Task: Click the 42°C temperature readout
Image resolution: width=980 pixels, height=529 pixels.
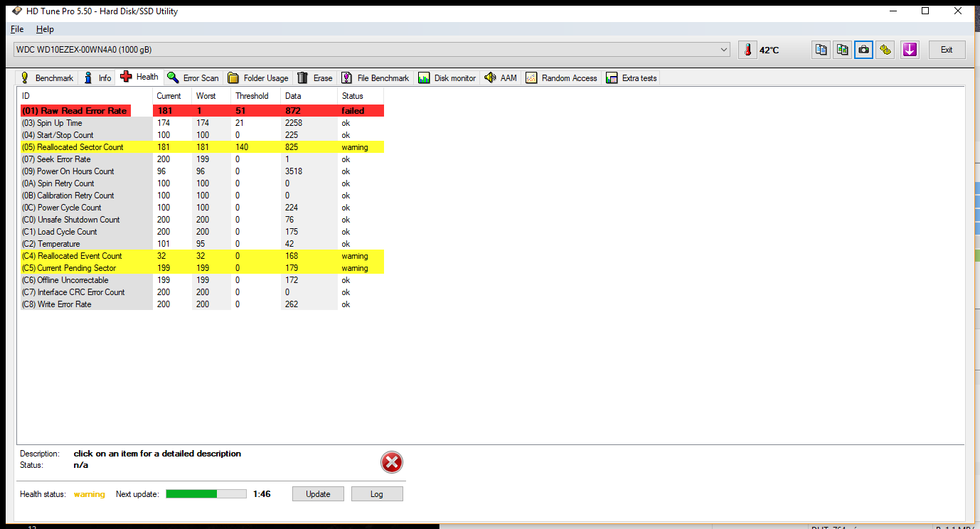Action: [769, 50]
